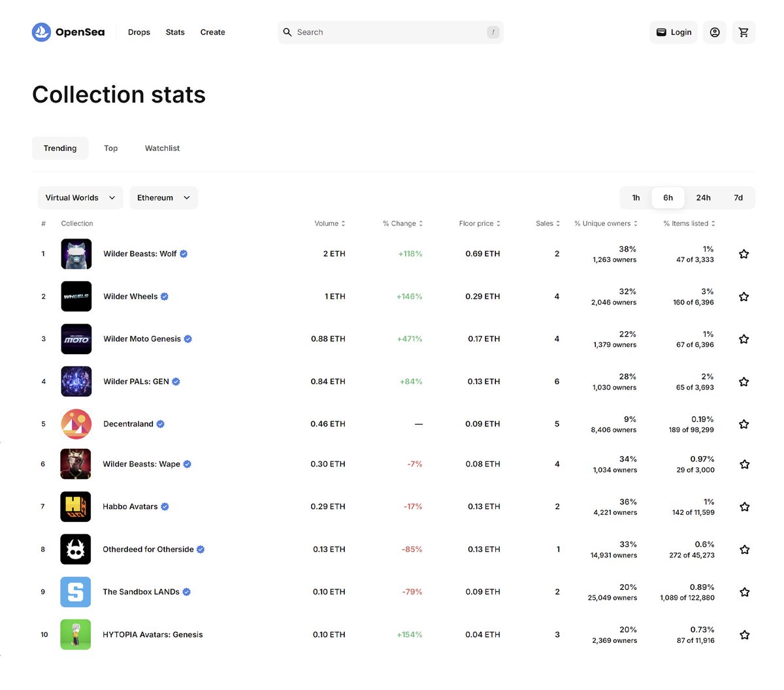Viewport: 784px width, 690px height.
Task: Click the 1,089 of 122,880 listed value
Action: click(x=687, y=598)
